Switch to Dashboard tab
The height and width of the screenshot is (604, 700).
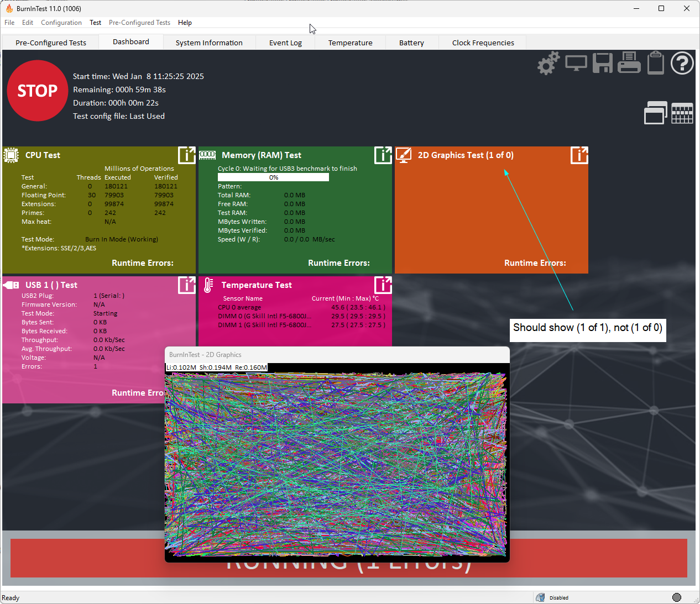click(x=131, y=41)
